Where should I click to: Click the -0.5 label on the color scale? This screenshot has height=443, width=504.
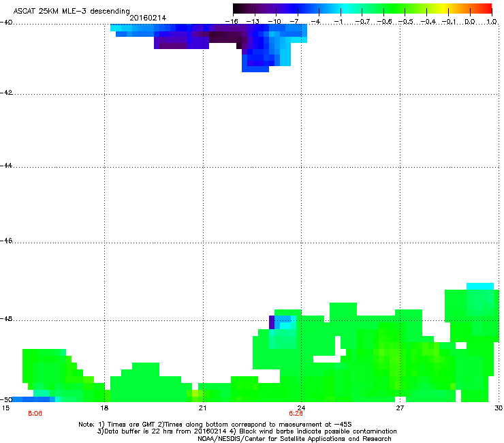pos(406,22)
